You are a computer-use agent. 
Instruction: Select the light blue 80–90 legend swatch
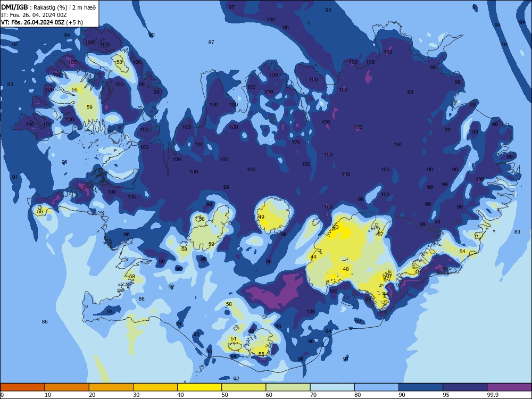point(377,387)
